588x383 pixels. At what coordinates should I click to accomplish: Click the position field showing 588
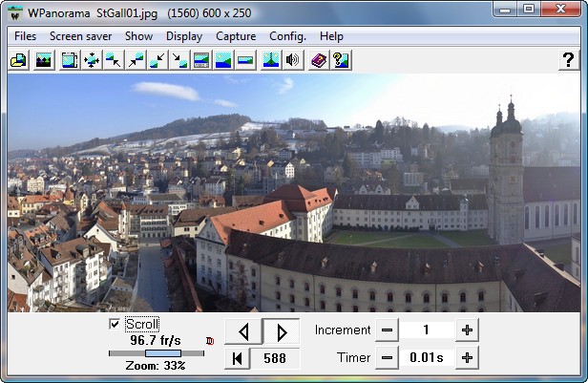click(275, 358)
